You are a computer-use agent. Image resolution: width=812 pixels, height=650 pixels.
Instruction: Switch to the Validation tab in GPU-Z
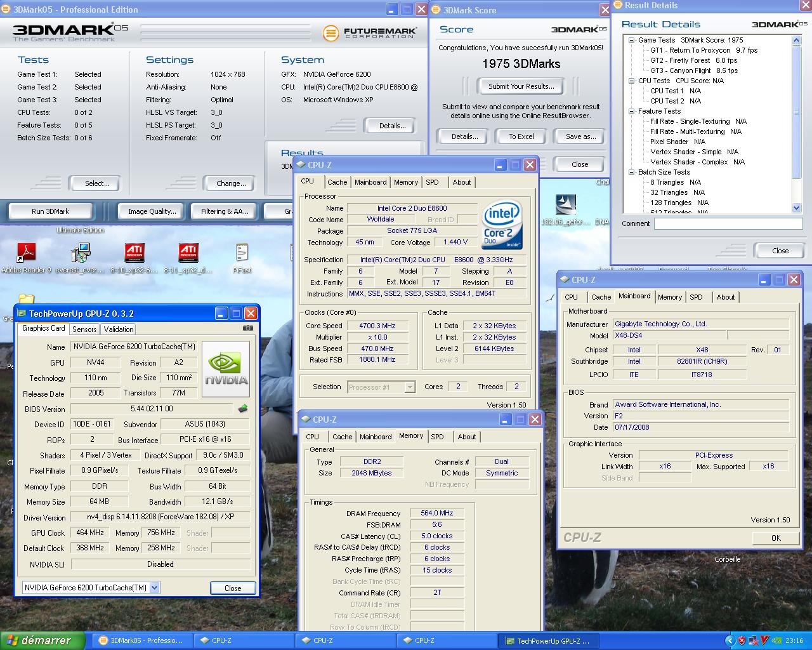(x=119, y=329)
